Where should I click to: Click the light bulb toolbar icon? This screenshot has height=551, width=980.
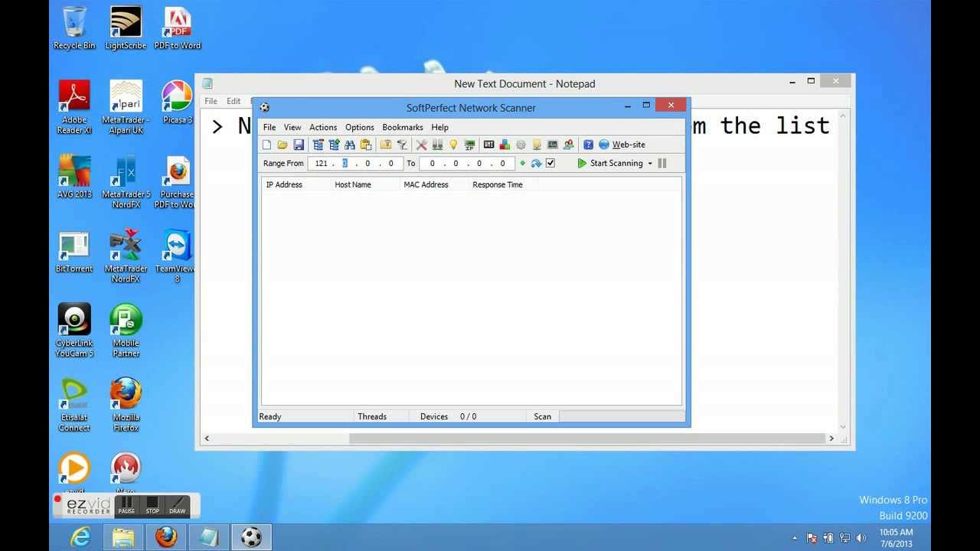(x=453, y=145)
